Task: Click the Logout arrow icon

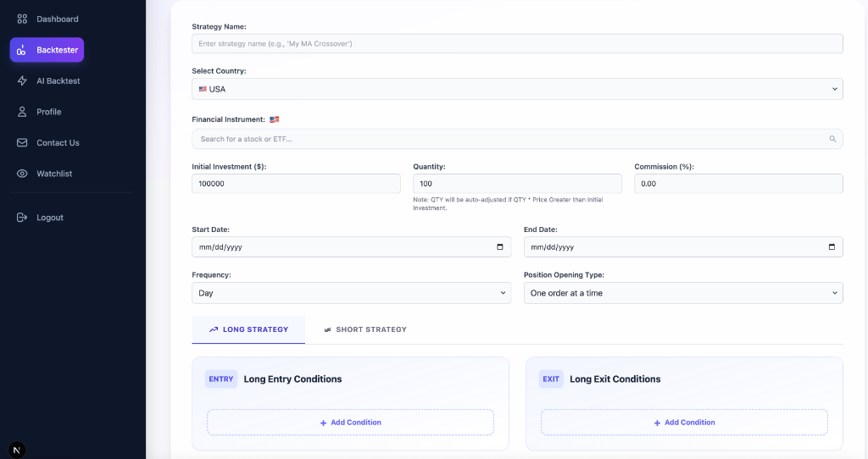Action: click(x=23, y=218)
